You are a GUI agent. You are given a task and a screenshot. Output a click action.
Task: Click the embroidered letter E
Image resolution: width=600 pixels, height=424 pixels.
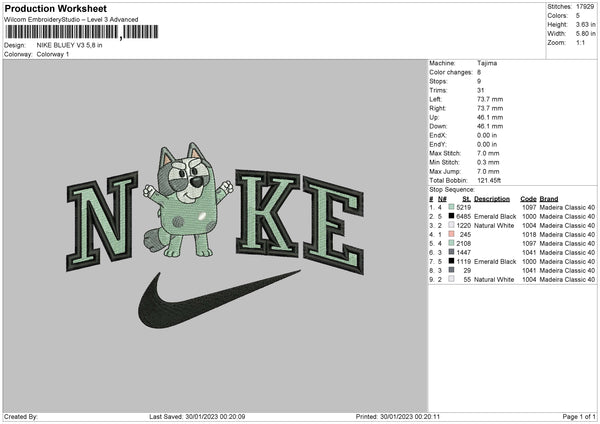pyautogui.click(x=333, y=225)
